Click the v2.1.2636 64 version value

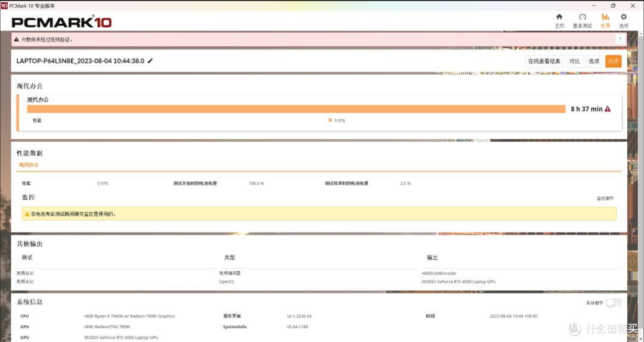click(299, 316)
